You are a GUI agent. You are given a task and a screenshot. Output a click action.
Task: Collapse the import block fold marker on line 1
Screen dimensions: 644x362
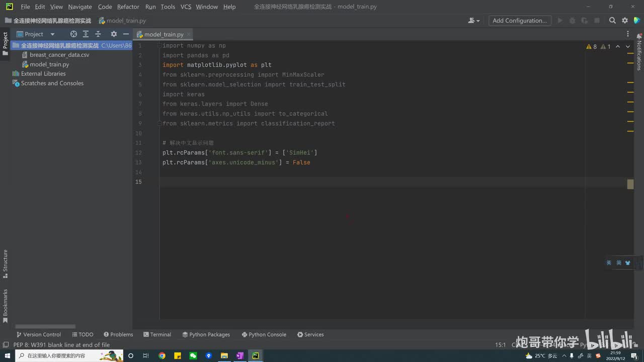point(160,46)
